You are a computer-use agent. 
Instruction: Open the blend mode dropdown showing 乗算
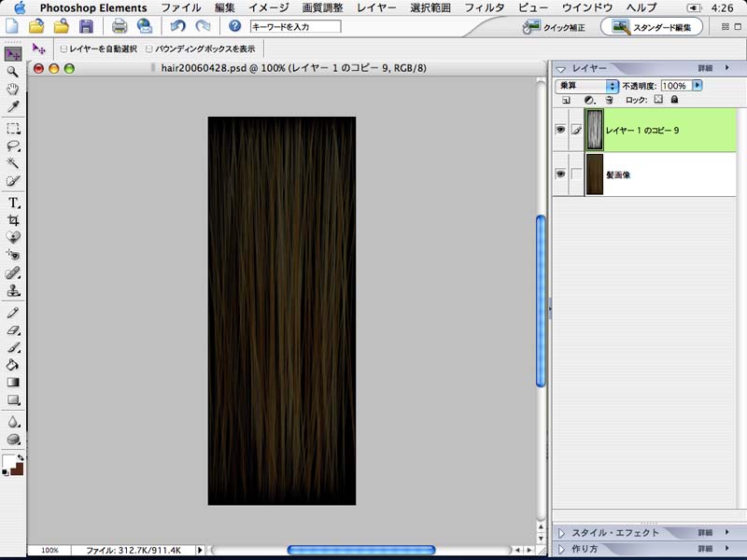pyautogui.click(x=587, y=85)
